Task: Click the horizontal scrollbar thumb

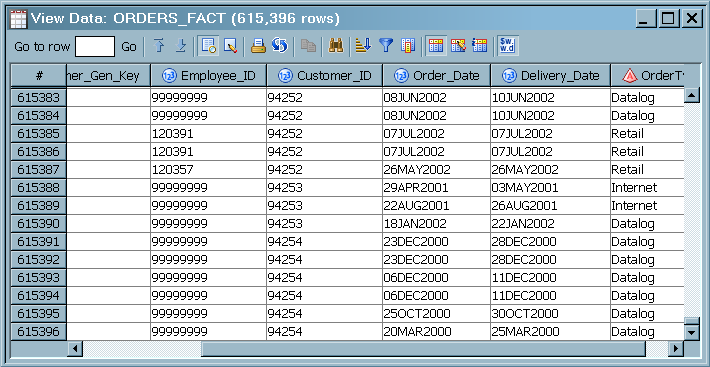Action: [423, 348]
